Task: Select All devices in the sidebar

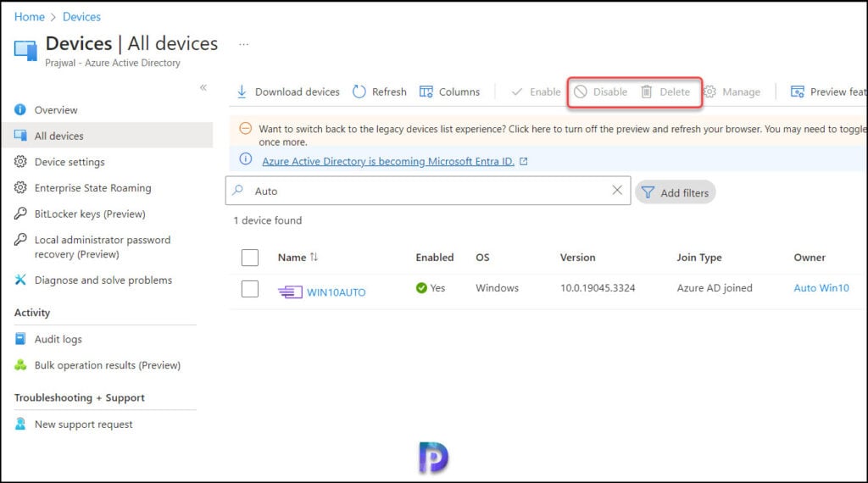Action: pos(108,136)
